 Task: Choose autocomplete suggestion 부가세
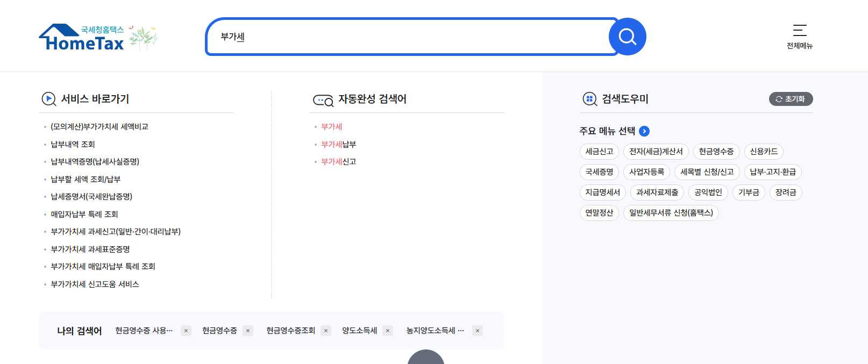point(332,127)
